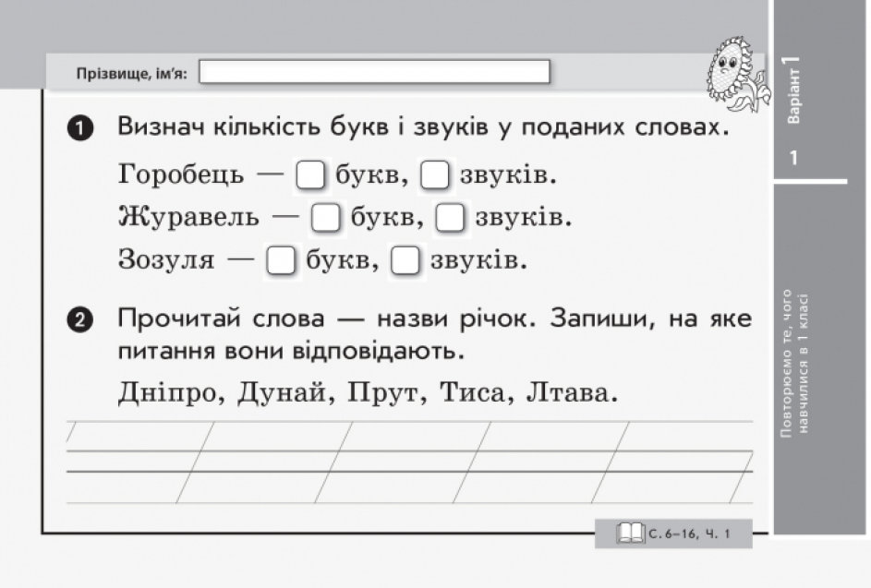Click the word 'Горобець'
Screen dimensions: 871x588
point(181,175)
